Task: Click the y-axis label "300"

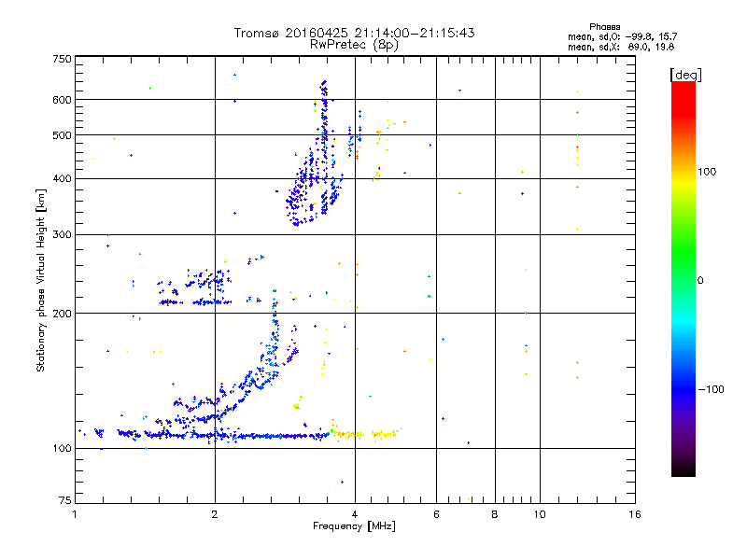Action: coord(62,235)
